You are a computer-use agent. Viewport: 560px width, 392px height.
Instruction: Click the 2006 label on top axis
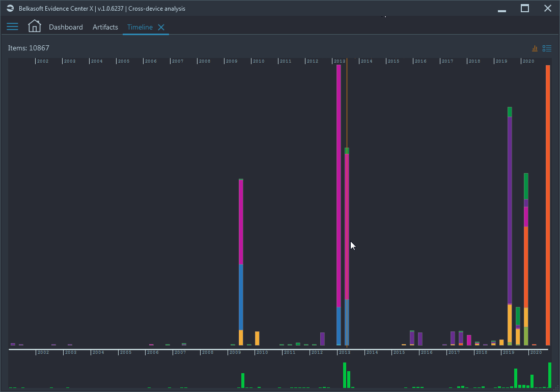point(151,61)
